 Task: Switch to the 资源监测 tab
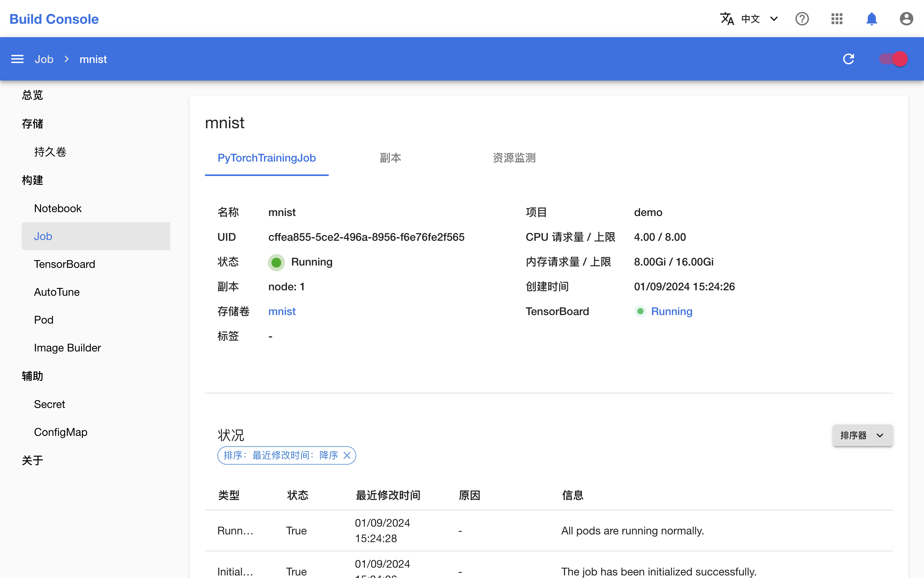pyautogui.click(x=514, y=158)
